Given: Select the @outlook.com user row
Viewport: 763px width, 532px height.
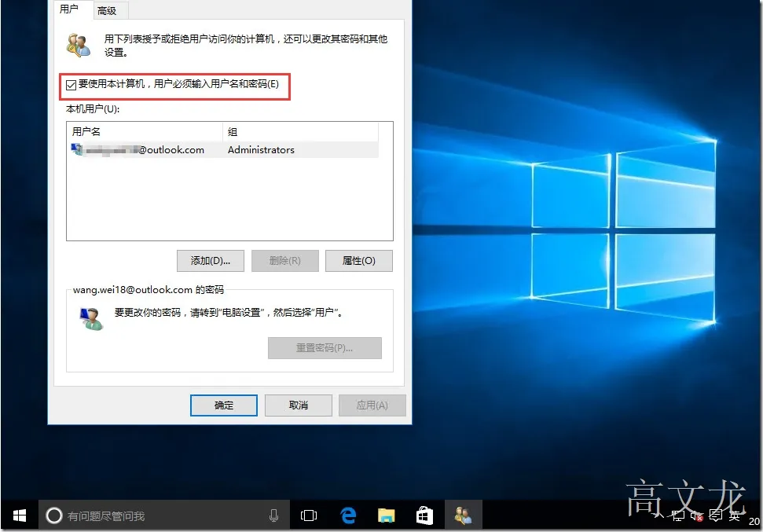Looking at the screenshot, I should [224, 149].
